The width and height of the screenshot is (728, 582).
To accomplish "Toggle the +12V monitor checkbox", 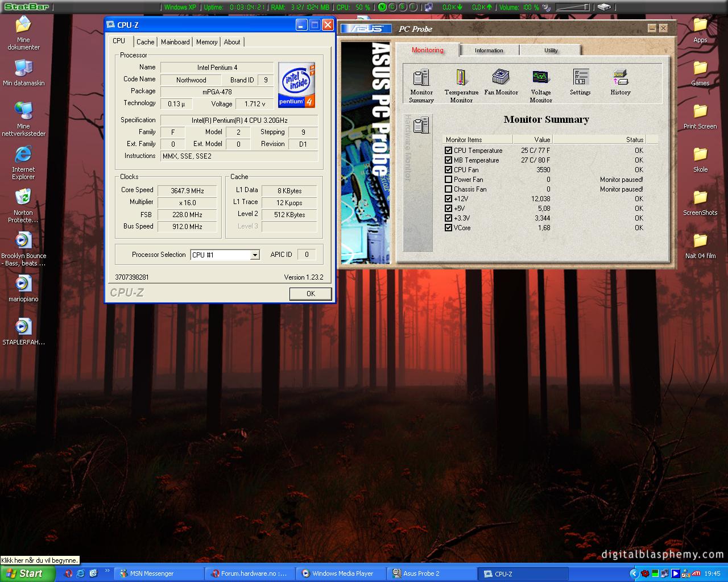I will (x=448, y=199).
